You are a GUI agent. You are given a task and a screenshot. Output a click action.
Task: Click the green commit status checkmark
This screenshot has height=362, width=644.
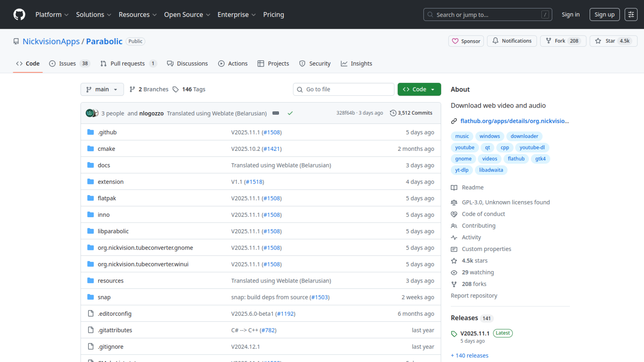pos(290,113)
